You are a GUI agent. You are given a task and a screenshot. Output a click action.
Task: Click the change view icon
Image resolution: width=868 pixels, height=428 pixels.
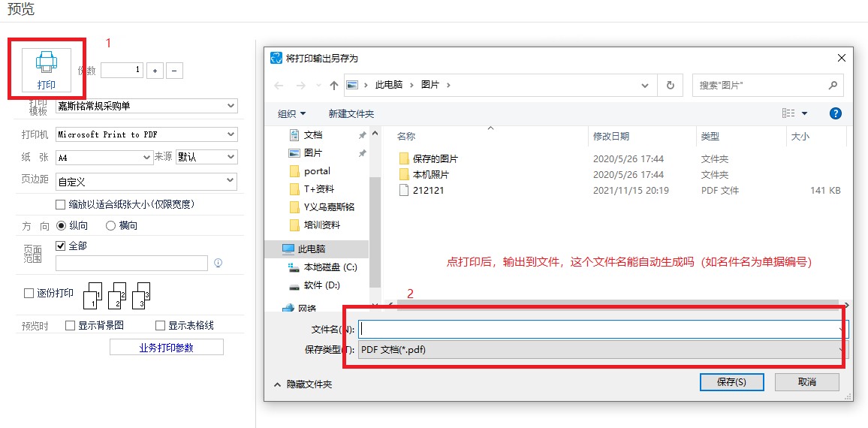[x=788, y=113]
